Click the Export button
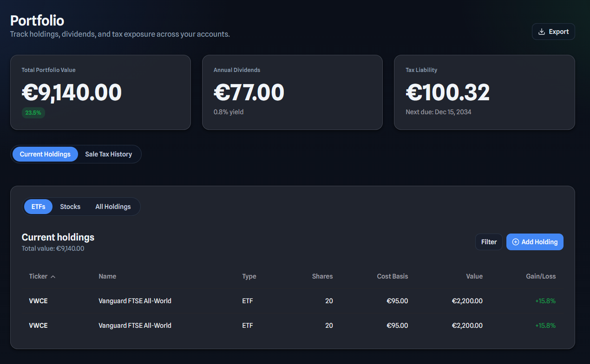This screenshot has height=364, width=590. tap(553, 31)
